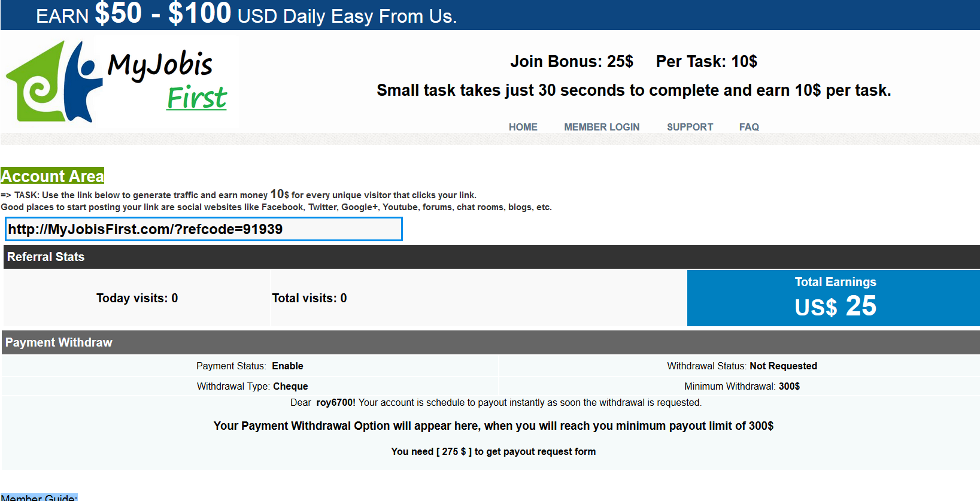The width and height of the screenshot is (980, 501).
Task: Click the Today visits counter
Action: click(x=137, y=298)
